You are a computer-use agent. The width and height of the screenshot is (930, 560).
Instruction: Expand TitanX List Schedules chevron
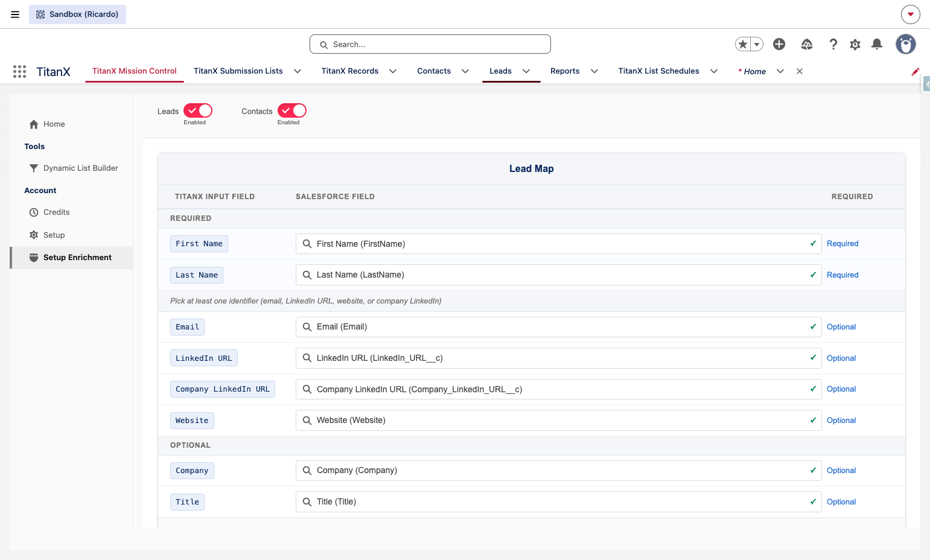pos(714,71)
